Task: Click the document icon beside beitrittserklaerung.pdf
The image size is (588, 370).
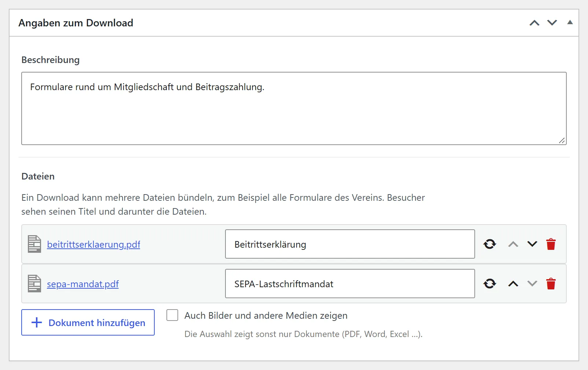Action: click(x=34, y=244)
